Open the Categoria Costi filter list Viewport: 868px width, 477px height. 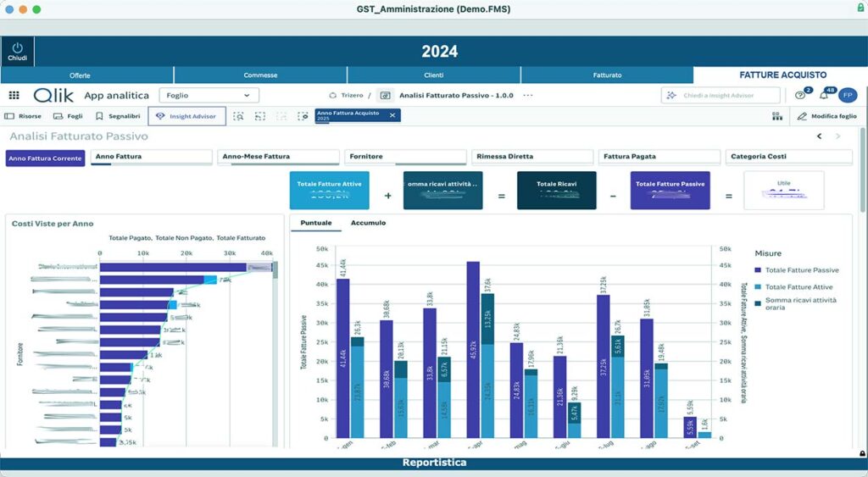[789, 157]
